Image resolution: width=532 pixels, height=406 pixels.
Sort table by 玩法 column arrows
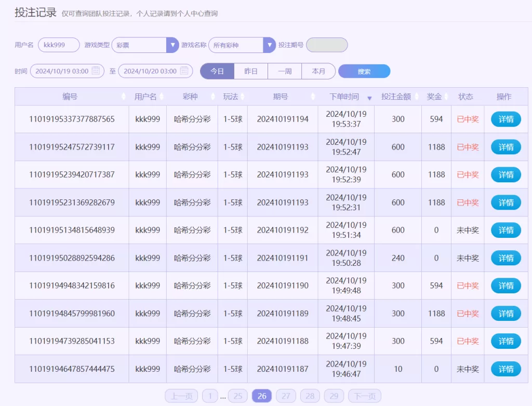click(x=243, y=97)
